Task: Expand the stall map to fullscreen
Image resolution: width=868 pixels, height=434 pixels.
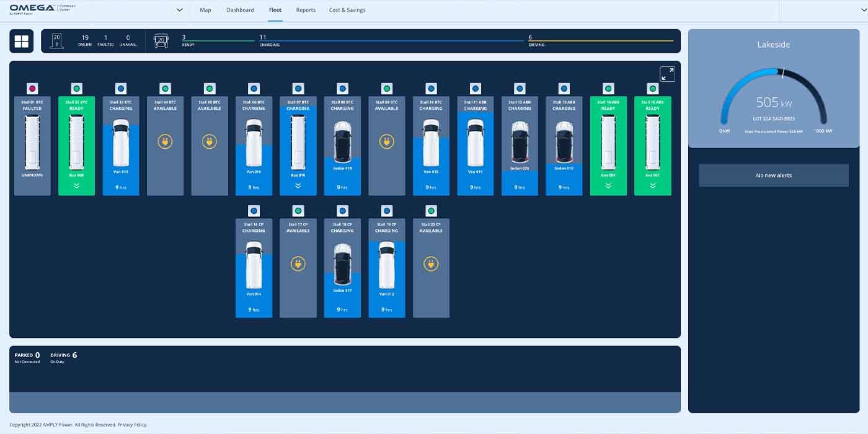Action: point(667,74)
